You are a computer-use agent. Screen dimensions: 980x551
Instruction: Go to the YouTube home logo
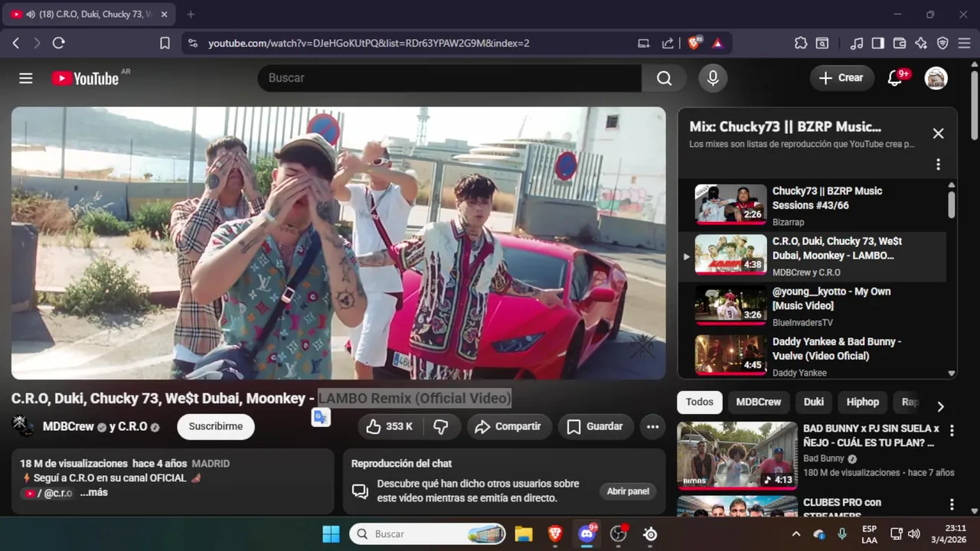tap(85, 78)
